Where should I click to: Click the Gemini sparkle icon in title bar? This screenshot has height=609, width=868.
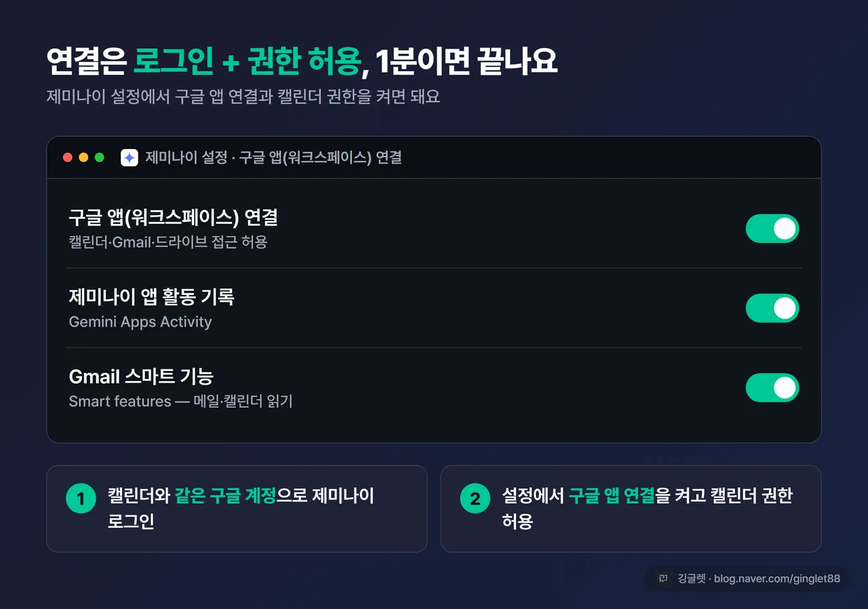[130, 157]
